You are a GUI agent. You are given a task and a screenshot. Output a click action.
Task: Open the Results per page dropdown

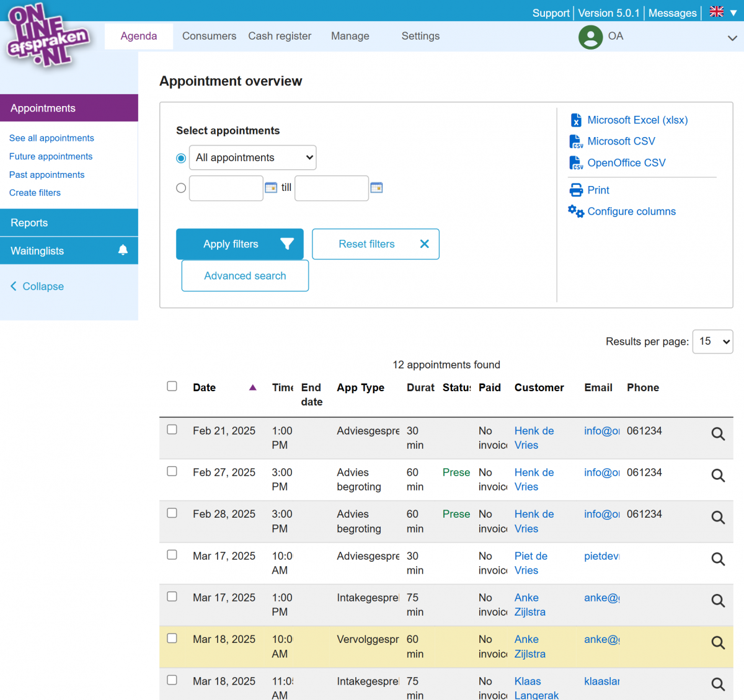[x=713, y=342]
